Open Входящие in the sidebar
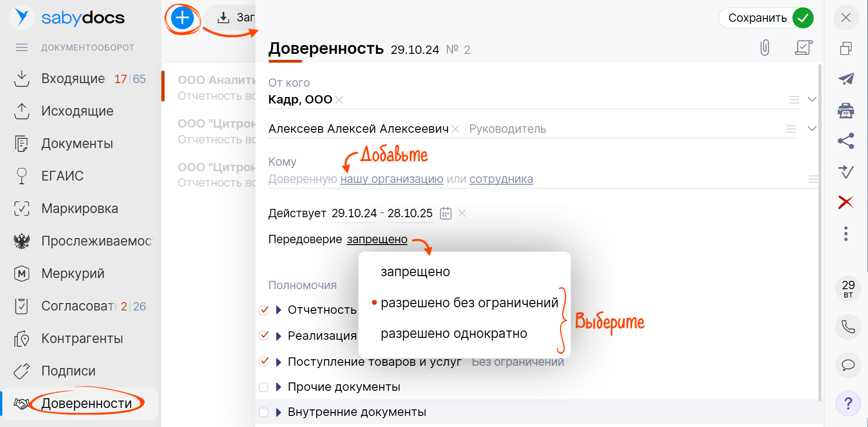The height and width of the screenshot is (427, 868). 73,79
